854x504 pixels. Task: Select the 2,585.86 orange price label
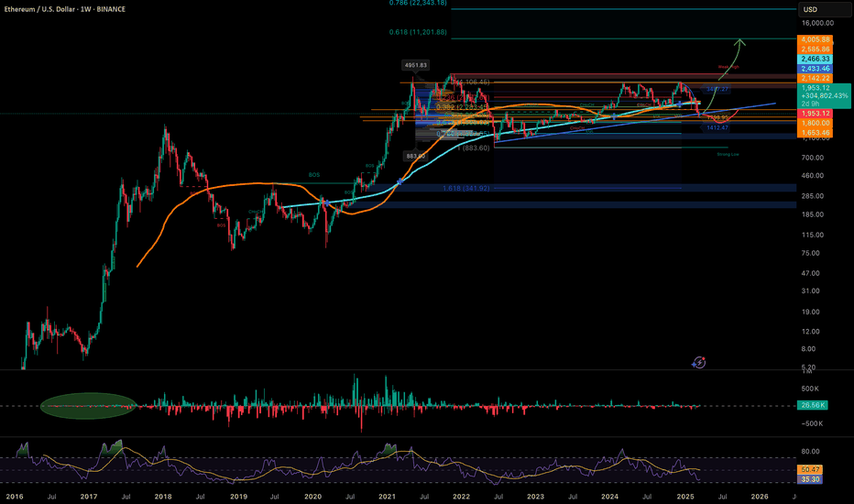point(816,49)
